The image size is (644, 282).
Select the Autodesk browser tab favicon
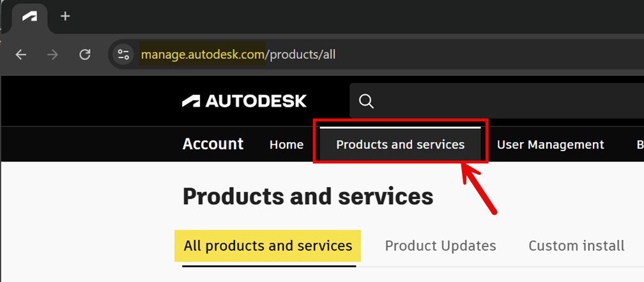tap(29, 17)
